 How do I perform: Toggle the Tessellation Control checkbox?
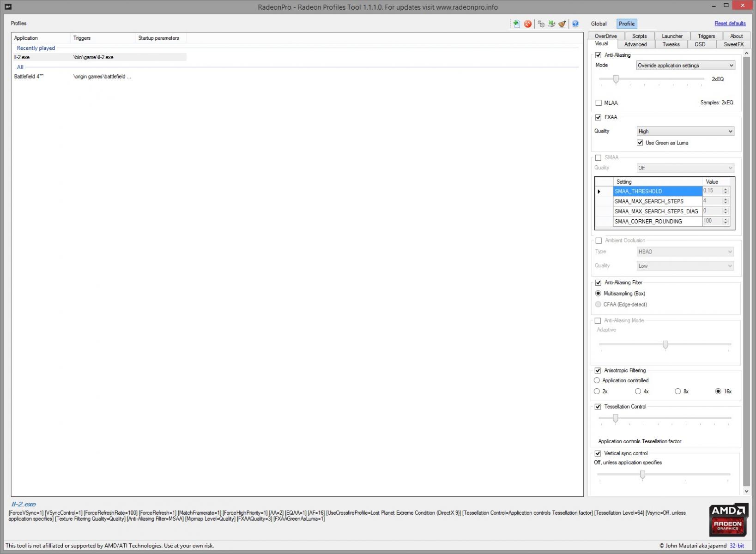click(598, 407)
